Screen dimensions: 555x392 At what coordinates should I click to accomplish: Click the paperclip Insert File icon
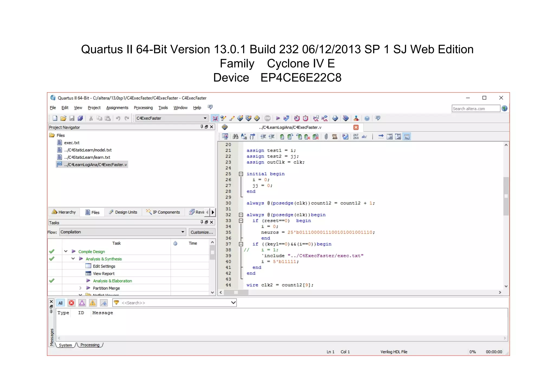326,136
